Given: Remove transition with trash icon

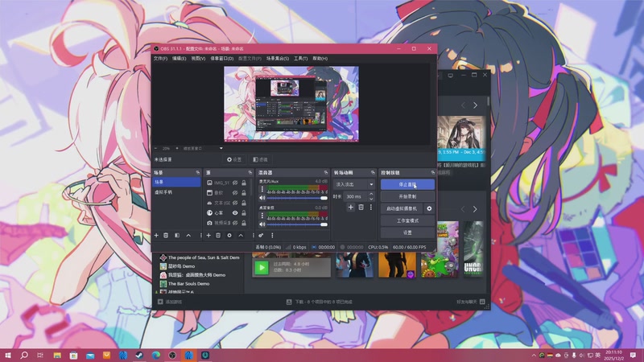Looking at the screenshot, I should [361, 208].
